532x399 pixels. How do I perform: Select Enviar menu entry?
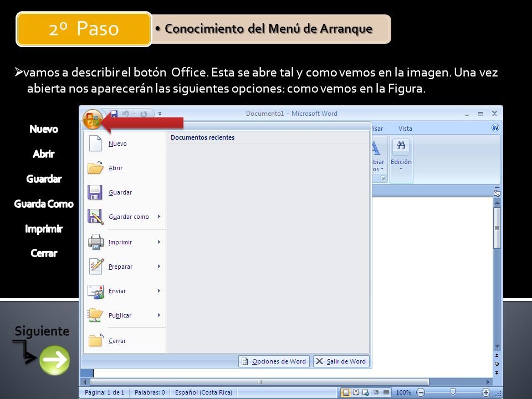click(x=125, y=291)
